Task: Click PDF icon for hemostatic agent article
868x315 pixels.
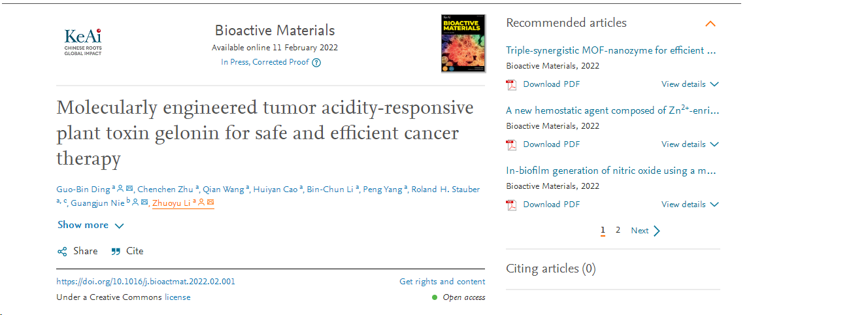Action: [511, 144]
